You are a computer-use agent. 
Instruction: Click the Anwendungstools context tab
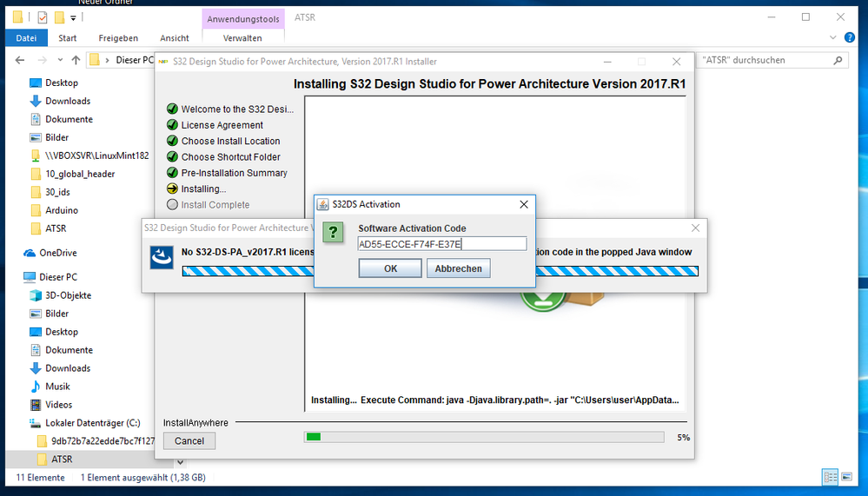243,19
